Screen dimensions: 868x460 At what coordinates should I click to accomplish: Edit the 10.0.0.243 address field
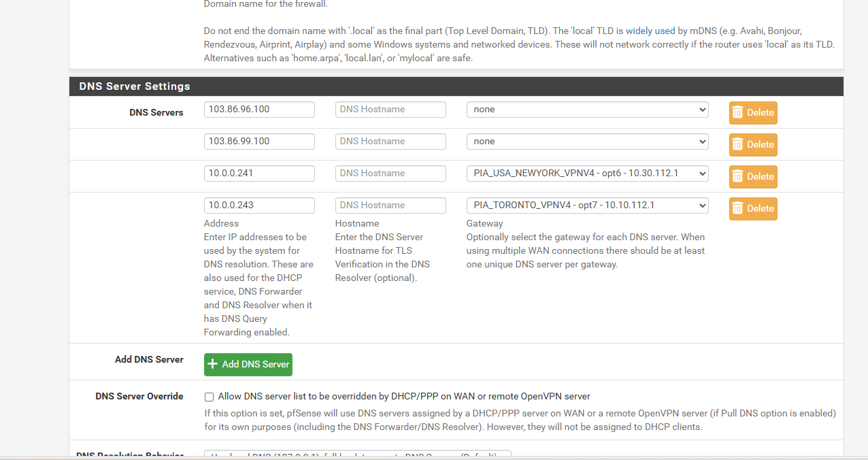coord(259,206)
